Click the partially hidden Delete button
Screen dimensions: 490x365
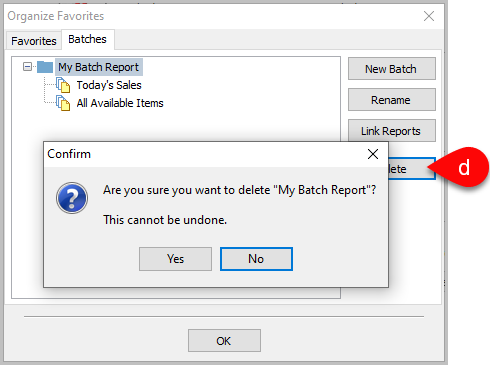click(412, 169)
